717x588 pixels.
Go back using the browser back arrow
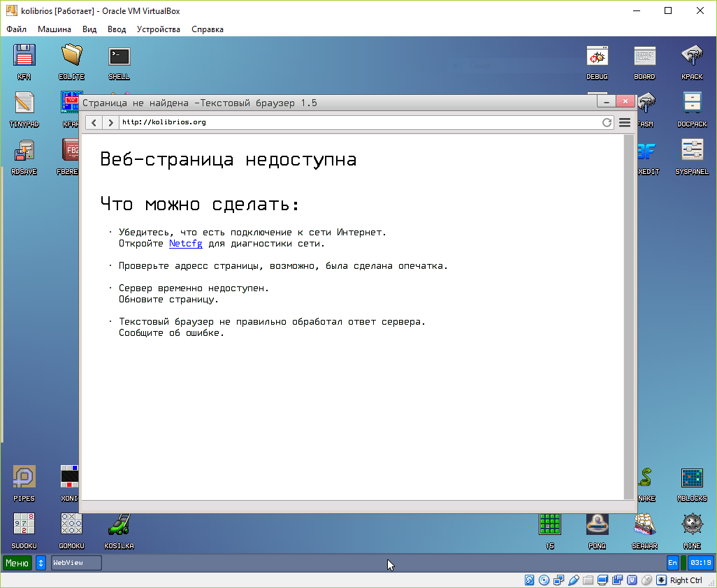(93, 122)
